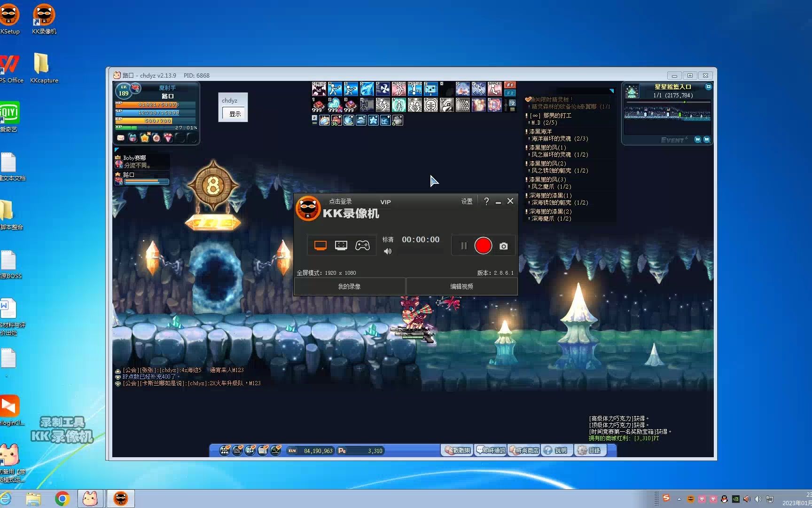812x508 pixels.
Task: Open 我的录像 recordings list
Action: pyautogui.click(x=349, y=286)
